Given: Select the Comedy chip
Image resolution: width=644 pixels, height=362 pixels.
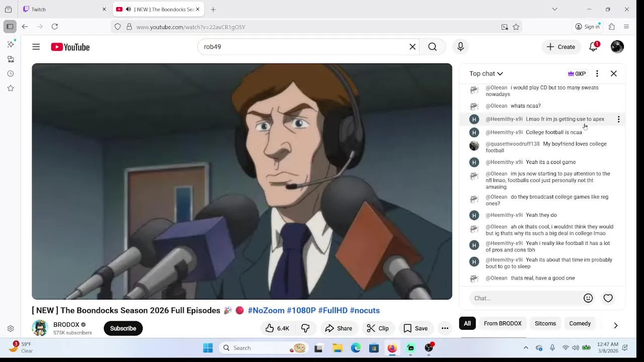Looking at the screenshot, I should (580, 323).
